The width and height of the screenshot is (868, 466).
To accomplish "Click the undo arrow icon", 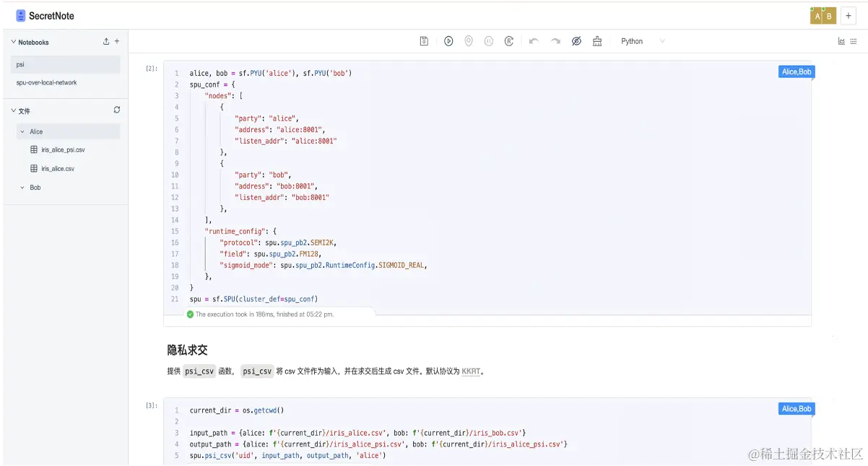I will [x=534, y=41].
